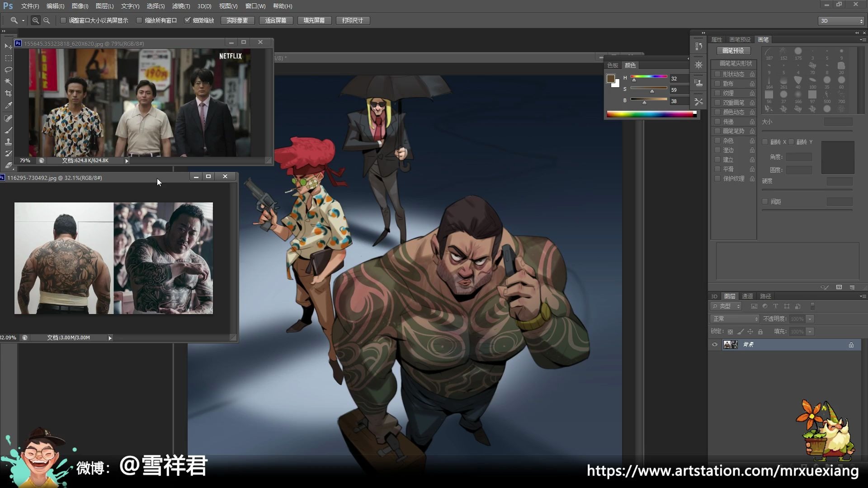Viewport: 868px width, 488px height.
Task: Open the Clone Source stamp panel icon
Action: click(x=698, y=83)
